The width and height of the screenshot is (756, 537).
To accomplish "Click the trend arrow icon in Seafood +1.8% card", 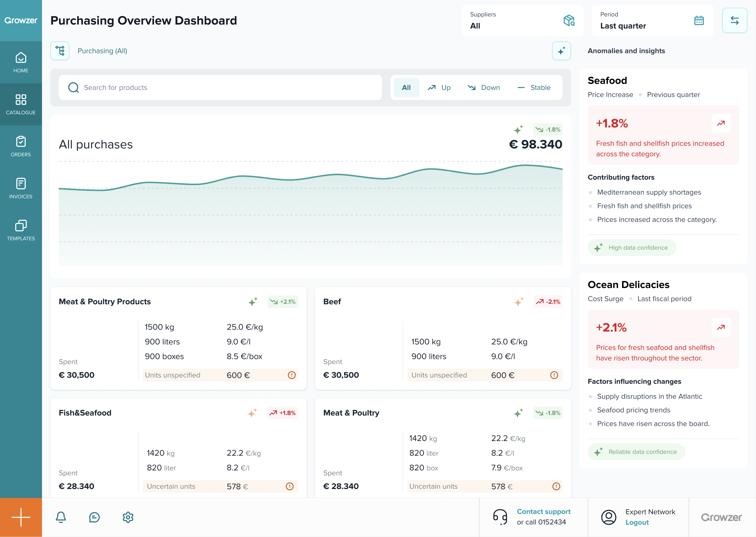I will (721, 123).
